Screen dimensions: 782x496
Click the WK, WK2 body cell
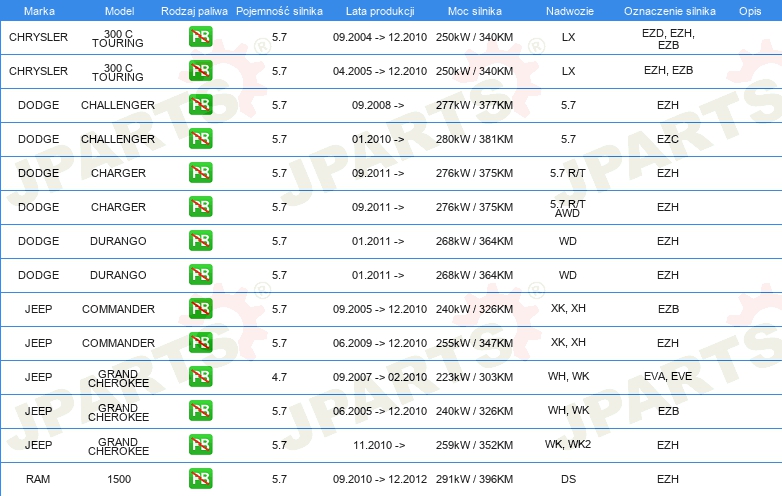pyautogui.click(x=568, y=445)
